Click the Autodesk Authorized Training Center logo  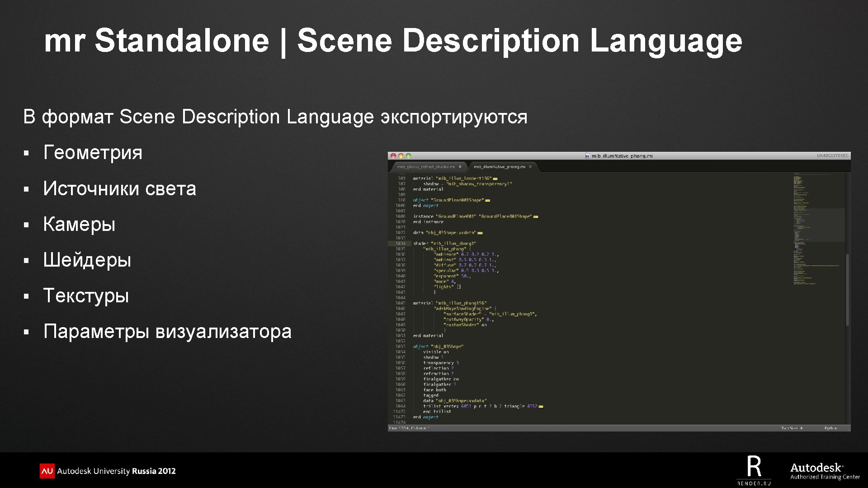coord(825,471)
